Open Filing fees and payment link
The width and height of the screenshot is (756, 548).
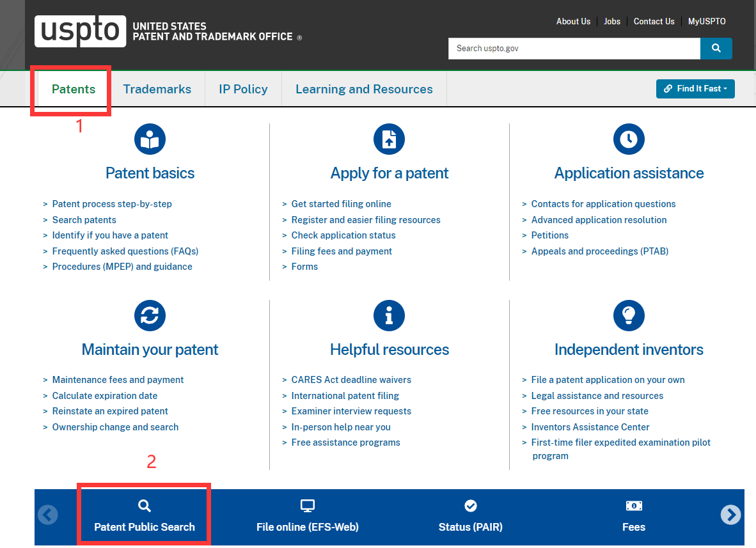pyautogui.click(x=342, y=251)
